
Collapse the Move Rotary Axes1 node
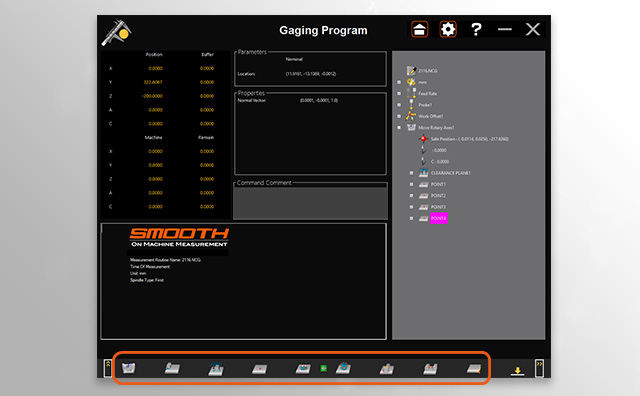[399, 127]
